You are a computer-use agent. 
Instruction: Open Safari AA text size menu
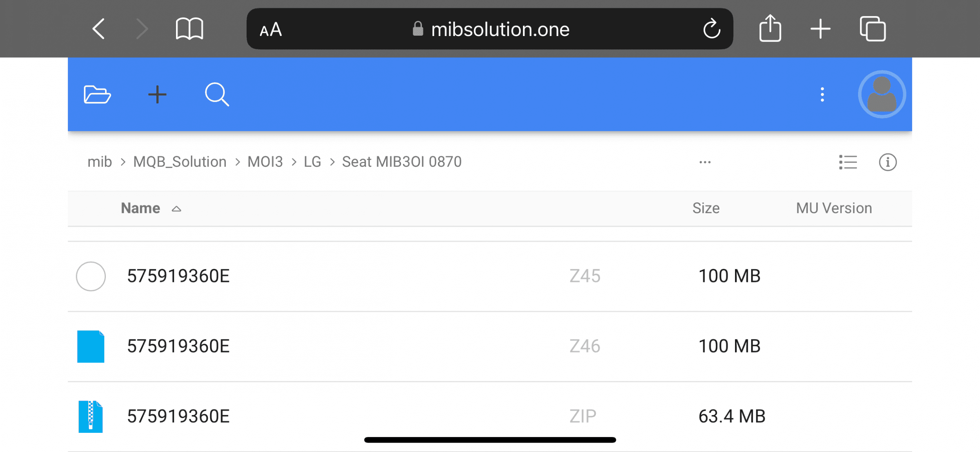coord(270,29)
